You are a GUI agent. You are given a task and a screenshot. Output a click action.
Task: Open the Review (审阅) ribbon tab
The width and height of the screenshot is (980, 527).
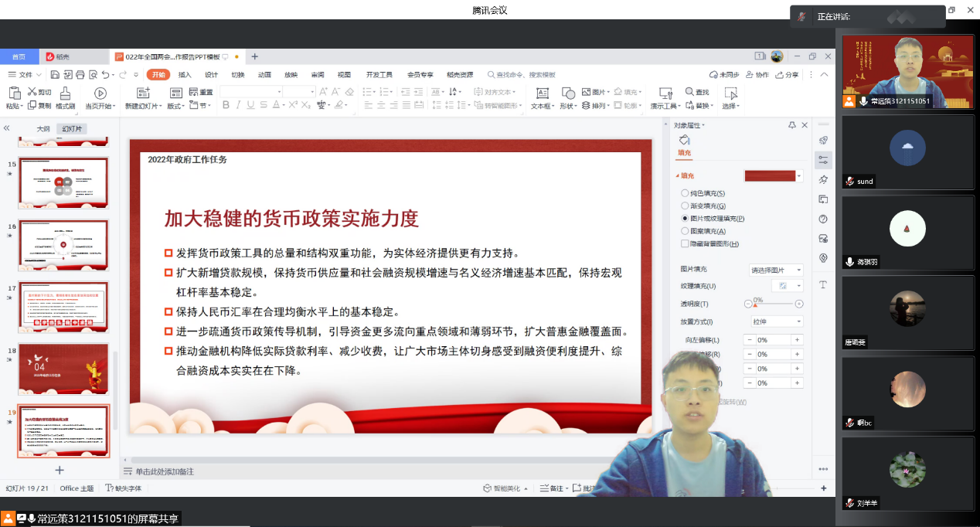(x=318, y=75)
